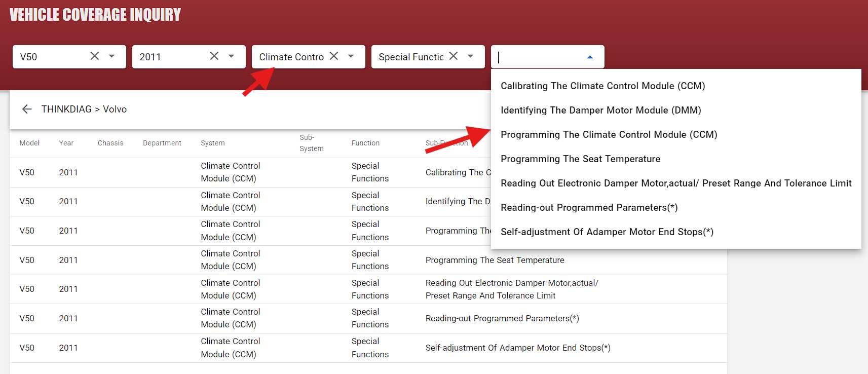
Task: Clear the Special Functions filter
Action: pos(453,56)
